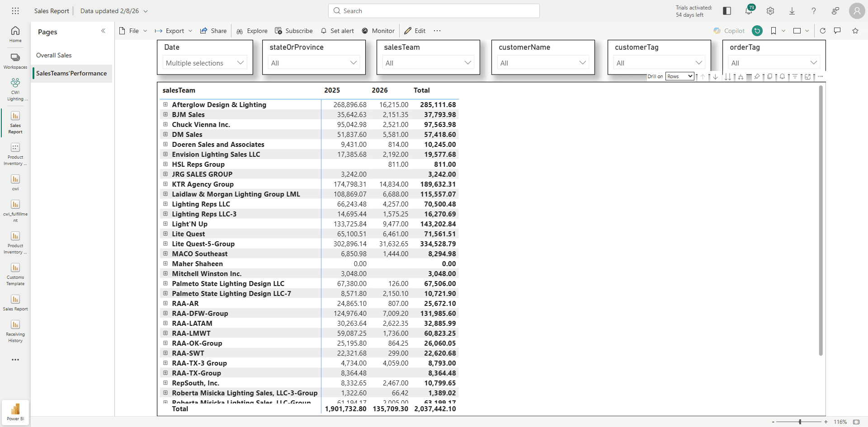Reset report to default with green icon
Viewport: 868px width, 427px height.
757,31
